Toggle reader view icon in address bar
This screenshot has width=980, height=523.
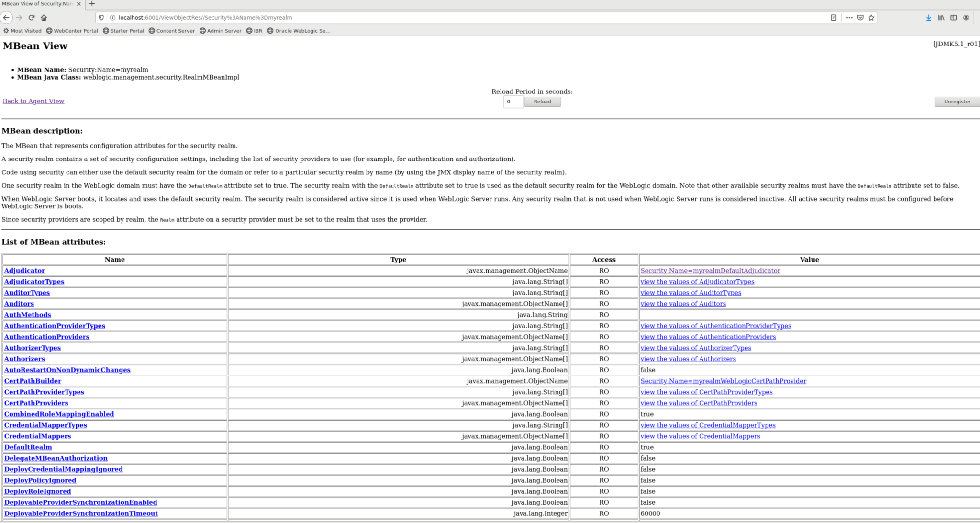834,18
